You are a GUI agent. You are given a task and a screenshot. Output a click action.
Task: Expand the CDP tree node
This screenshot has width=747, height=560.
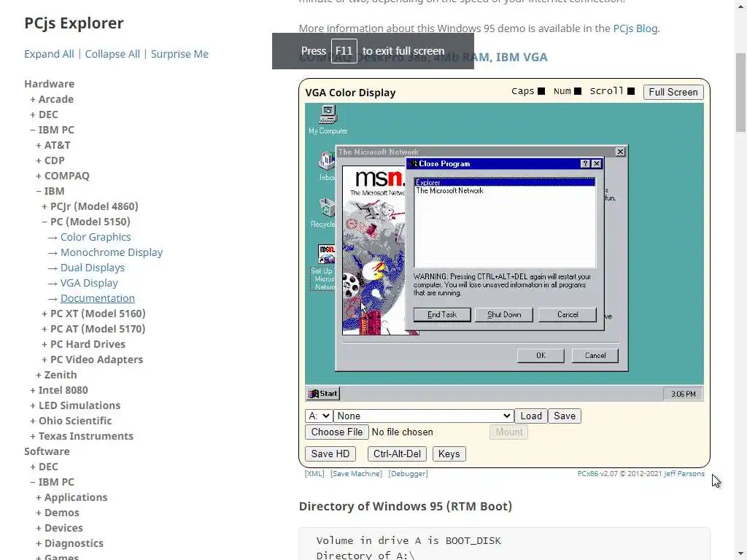(x=50, y=160)
